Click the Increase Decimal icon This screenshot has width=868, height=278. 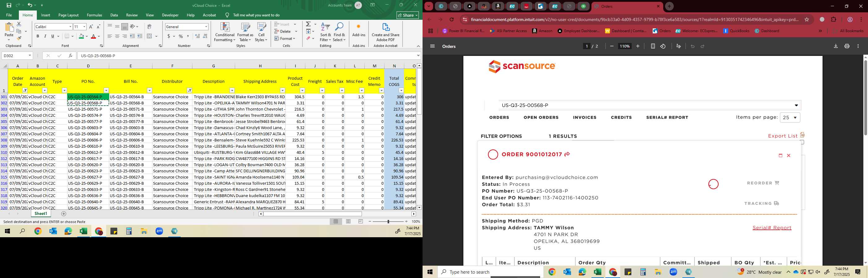pyautogui.click(x=197, y=36)
